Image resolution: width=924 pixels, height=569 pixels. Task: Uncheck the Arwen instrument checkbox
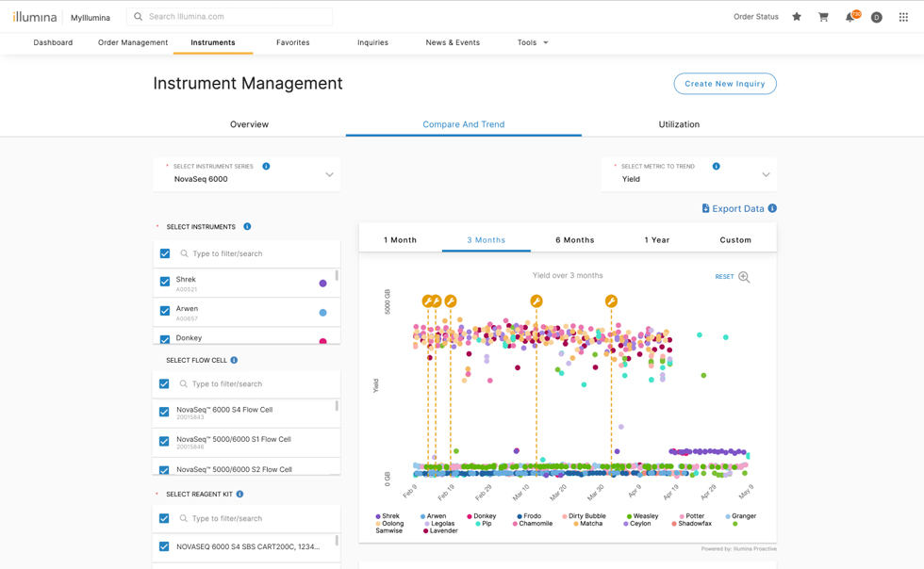coord(165,311)
